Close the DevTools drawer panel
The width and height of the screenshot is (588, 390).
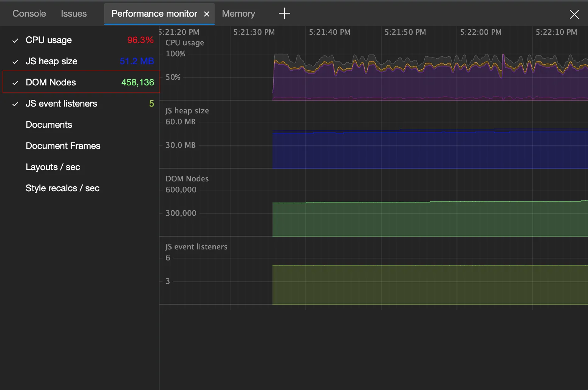(574, 14)
